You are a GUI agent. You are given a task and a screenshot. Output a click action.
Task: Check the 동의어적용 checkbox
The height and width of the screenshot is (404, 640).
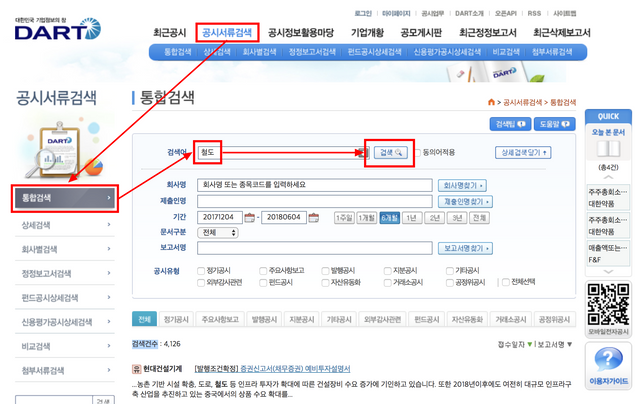point(418,153)
